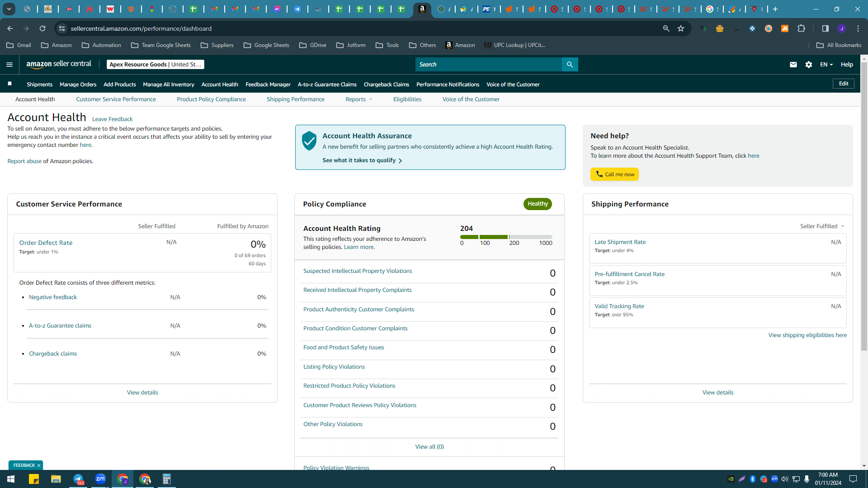Click View all (0) policy link
The image size is (868, 488).
pos(429,447)
